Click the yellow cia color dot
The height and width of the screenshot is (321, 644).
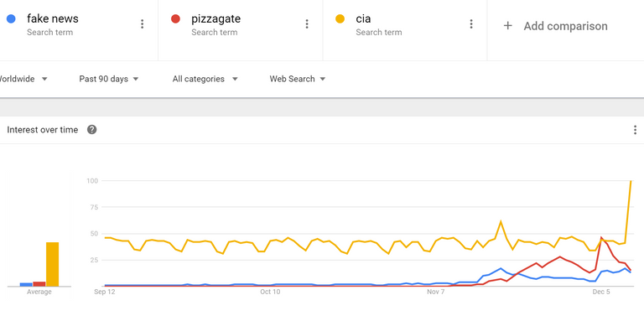click(340, 18)
